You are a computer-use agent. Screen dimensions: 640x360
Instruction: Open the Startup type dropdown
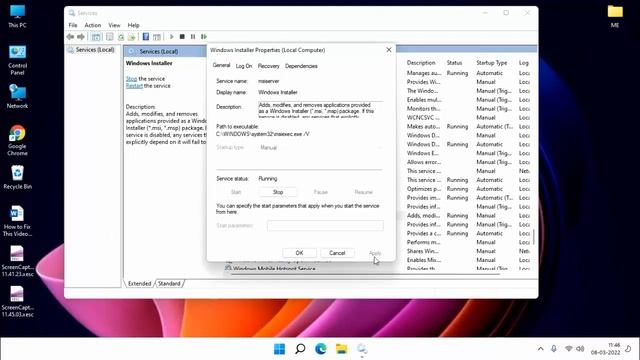pos(321,148)
